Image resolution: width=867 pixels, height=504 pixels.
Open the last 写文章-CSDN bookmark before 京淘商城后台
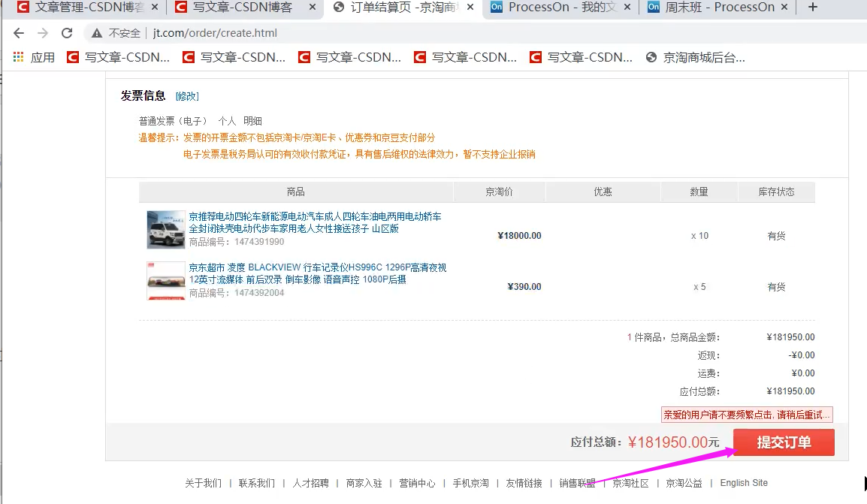[582, 57]
